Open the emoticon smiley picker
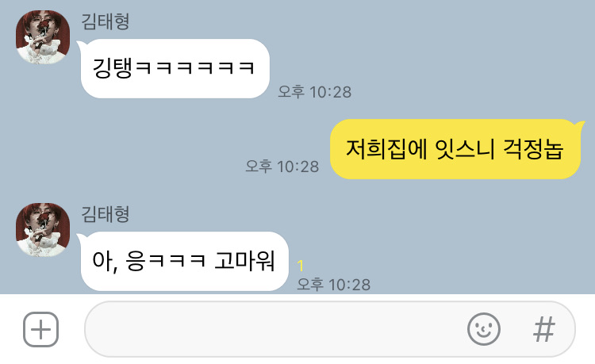The height and width of the screenshot is (364, 595). click(x=483, y=329)
